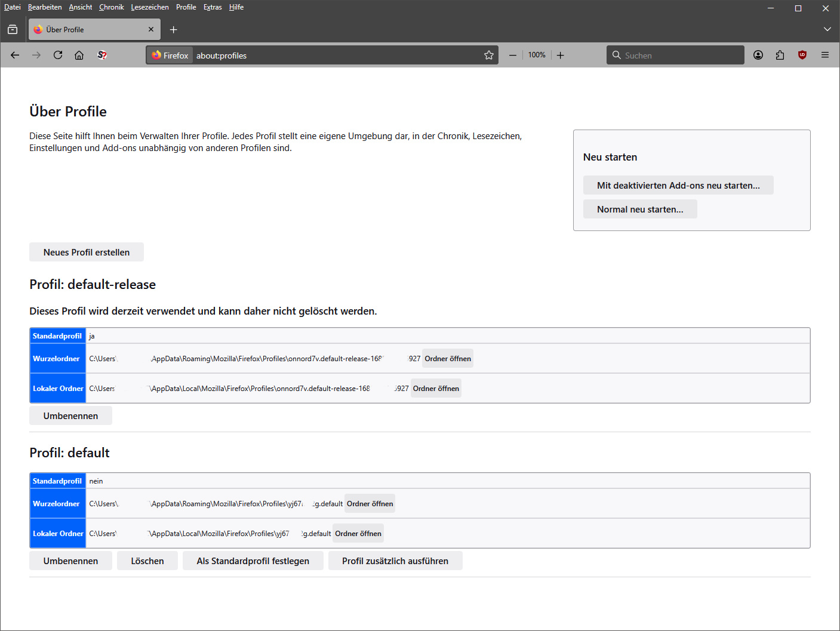
Task: Click Lokaler Ordner label in default table
Action: tap(58, 533)
